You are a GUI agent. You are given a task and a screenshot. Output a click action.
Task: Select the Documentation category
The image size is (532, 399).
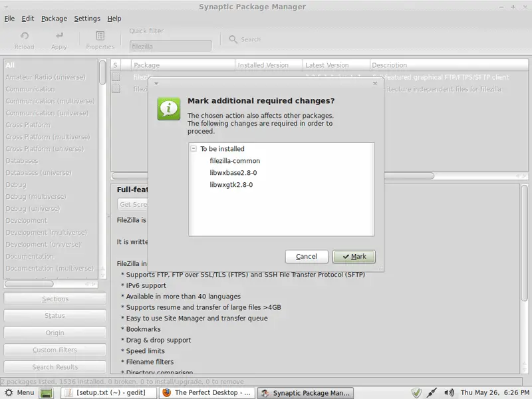[51, 257]
